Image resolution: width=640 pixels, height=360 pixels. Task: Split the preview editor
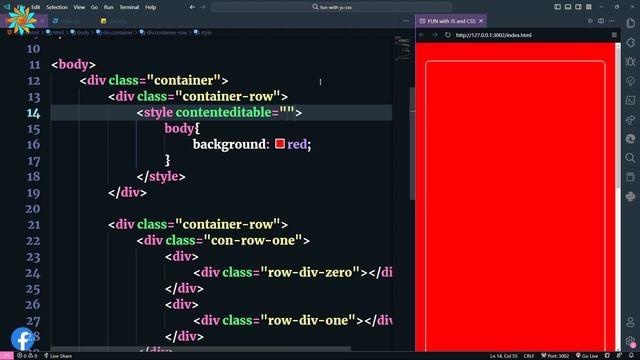click(x=601, y=21)
